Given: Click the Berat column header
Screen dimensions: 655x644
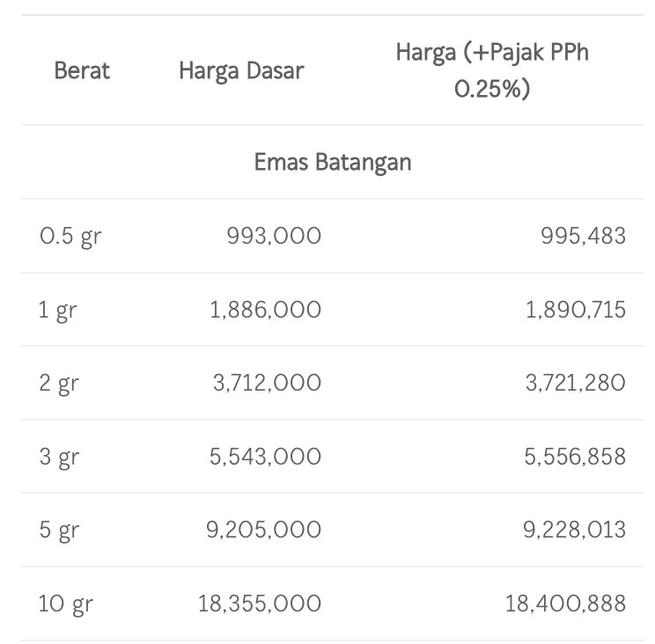Looking at the screenshot, I should (82, 70).
